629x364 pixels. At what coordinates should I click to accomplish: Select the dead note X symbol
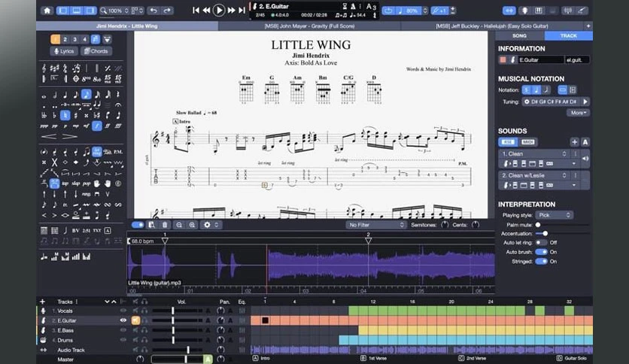pyautogui.click(x=54, y=162)
